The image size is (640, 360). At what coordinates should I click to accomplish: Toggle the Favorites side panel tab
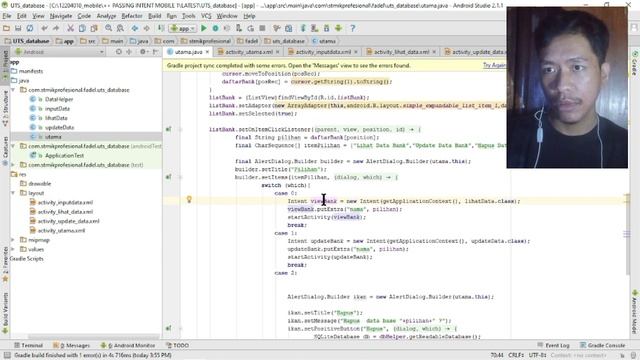coord(5,264)
